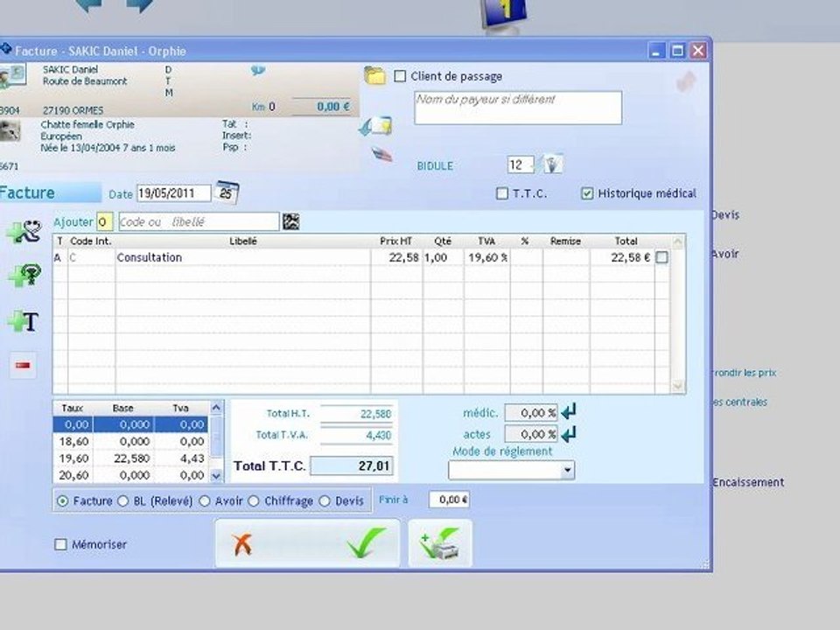Viewport: 840px width, 630px height.
Task: Click the add medical act stethoscope icon
Action: click(x=24, y=231)
